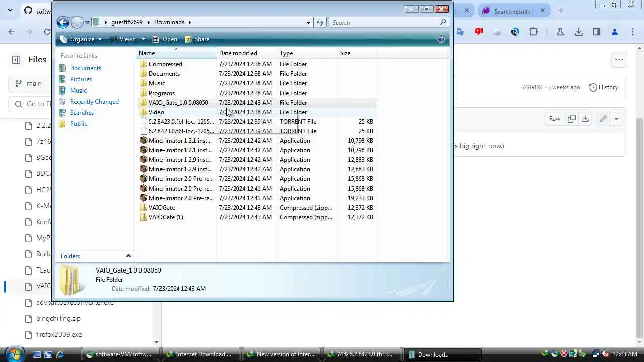Click GitHub Go to file input
The image size is (644, 362).
point(30,104)
